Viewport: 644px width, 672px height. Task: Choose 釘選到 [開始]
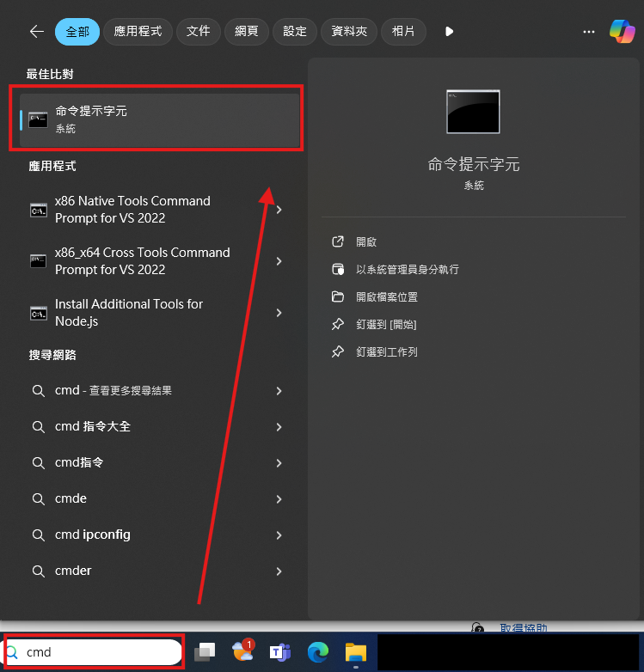coord(386,325)
